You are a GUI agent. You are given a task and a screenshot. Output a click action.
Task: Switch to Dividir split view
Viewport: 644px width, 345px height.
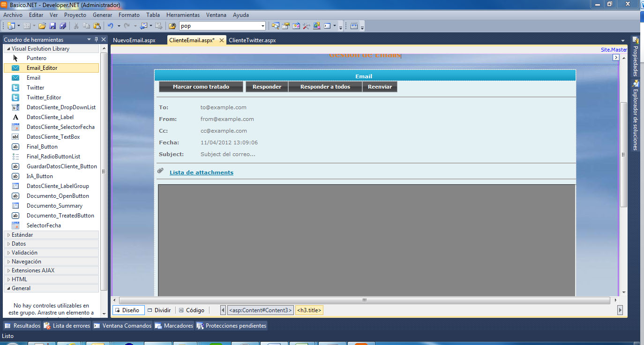pos(159,310)
